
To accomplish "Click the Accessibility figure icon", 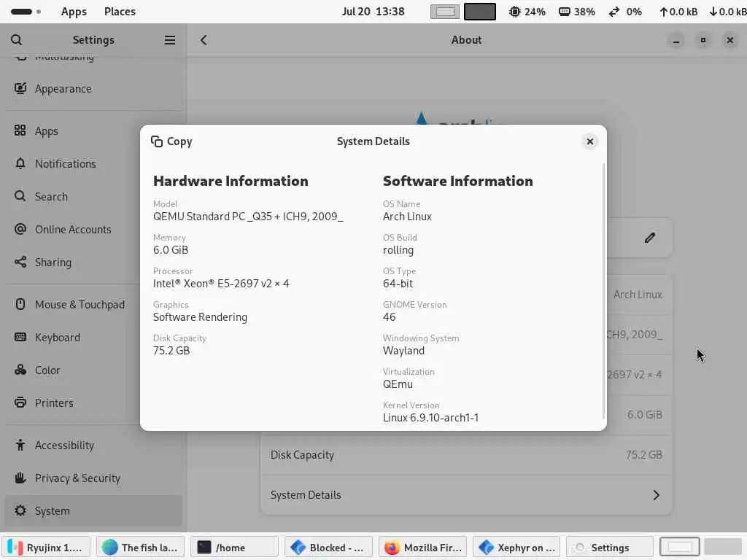I will (20, 446).
